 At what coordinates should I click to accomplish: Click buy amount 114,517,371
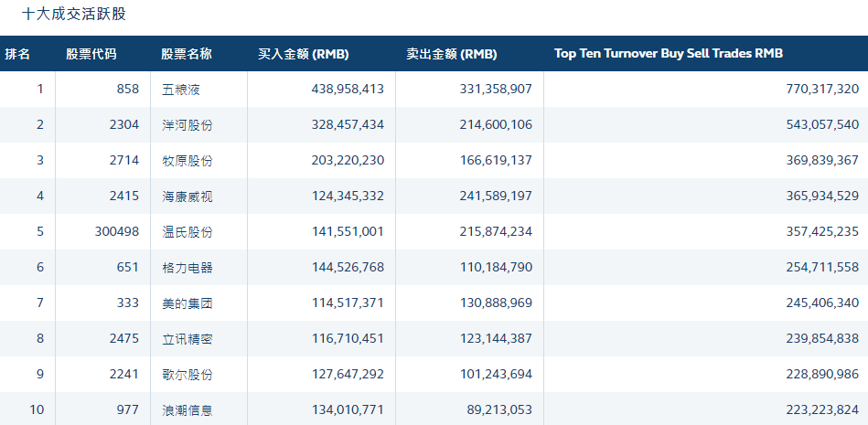348,303
